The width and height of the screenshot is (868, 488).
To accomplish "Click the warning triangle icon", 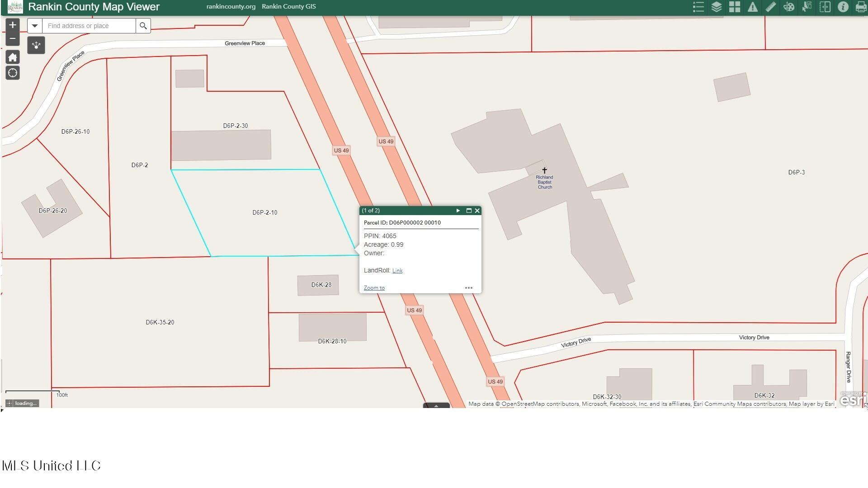I will [x=752, y=7].
